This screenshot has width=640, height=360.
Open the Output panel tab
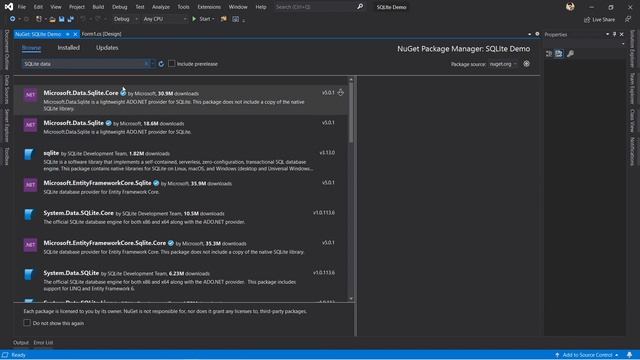21,342
